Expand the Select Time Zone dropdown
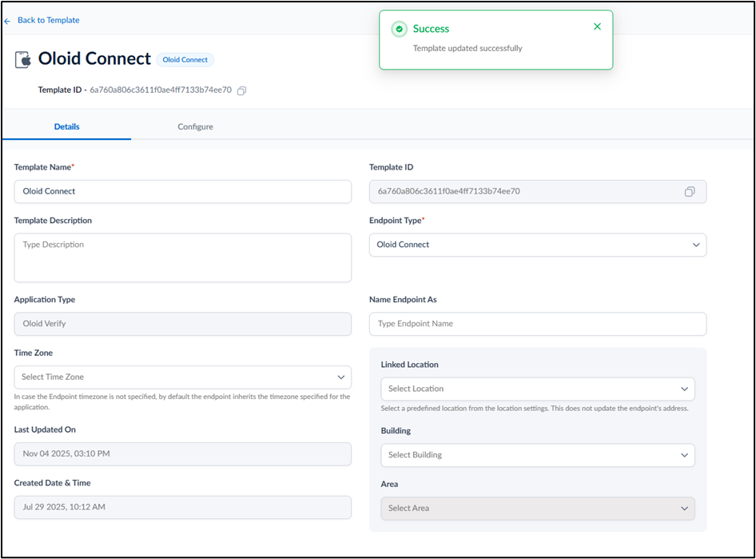This screenshot has width=756, height=559. coord(183,377)
